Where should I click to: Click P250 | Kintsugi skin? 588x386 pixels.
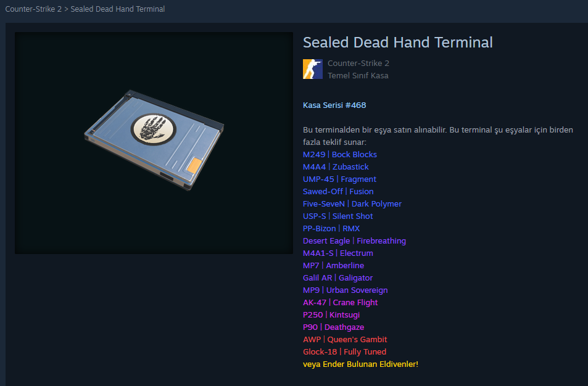[331, 315]
